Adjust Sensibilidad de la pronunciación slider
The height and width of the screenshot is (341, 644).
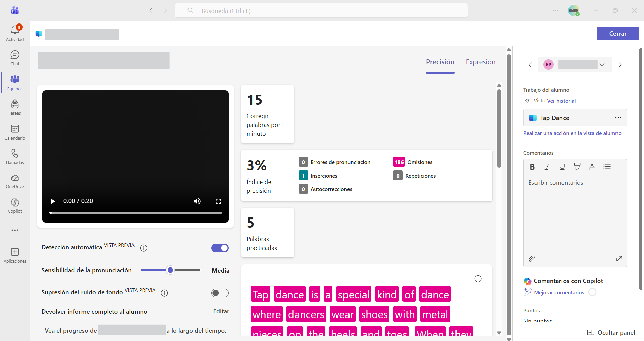click(170, 270)
